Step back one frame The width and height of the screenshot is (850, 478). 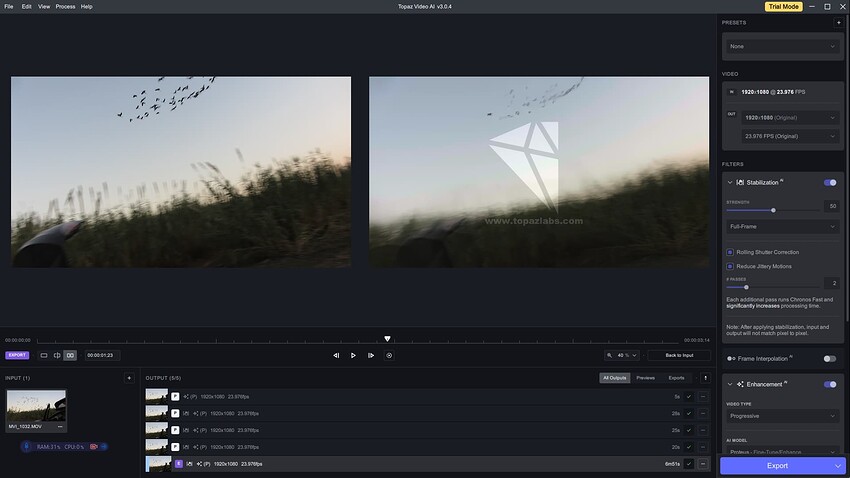336,355
